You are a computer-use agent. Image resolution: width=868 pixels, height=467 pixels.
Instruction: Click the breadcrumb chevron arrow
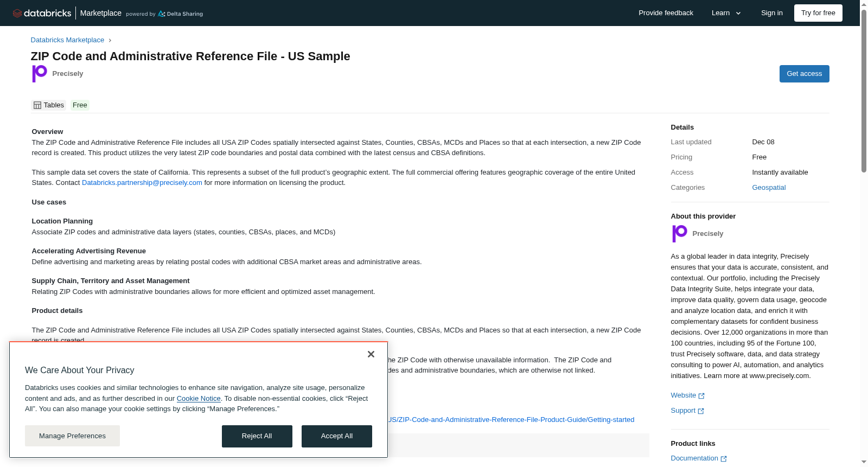110,40
